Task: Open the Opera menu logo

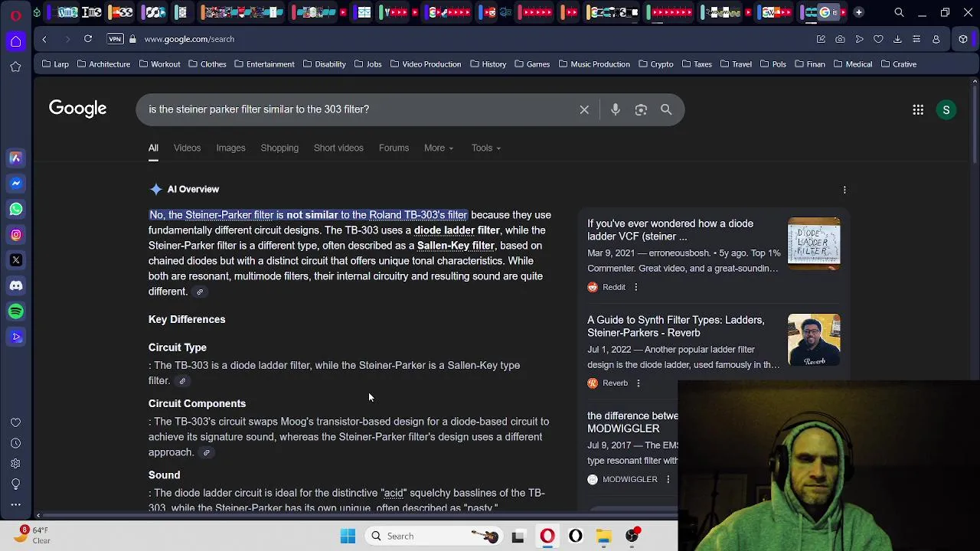Action: [x=15, y=15]
